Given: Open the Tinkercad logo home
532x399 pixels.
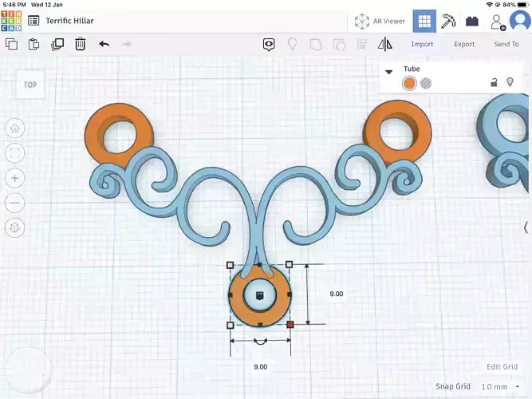Looking at the screenshot, I should [11, 21].
